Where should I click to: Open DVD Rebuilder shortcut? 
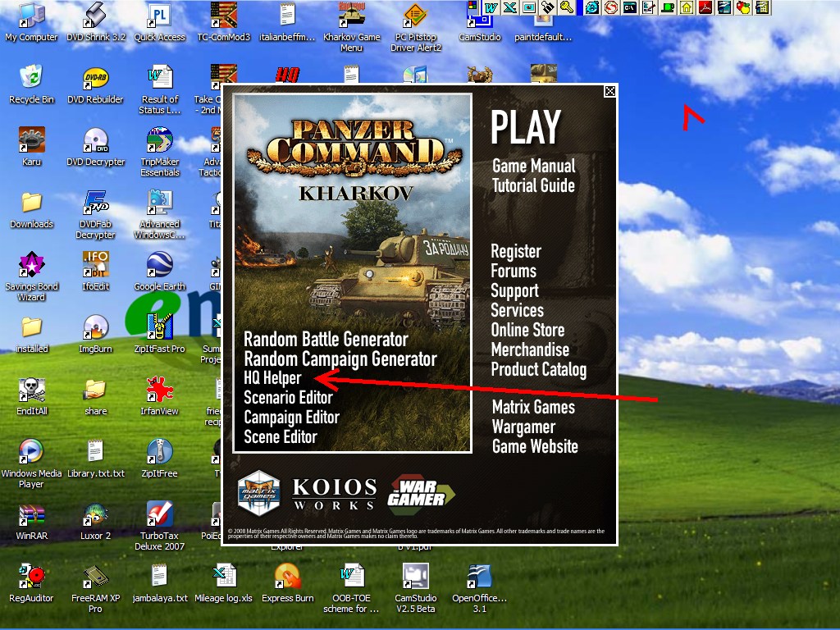tap(95, 84)
